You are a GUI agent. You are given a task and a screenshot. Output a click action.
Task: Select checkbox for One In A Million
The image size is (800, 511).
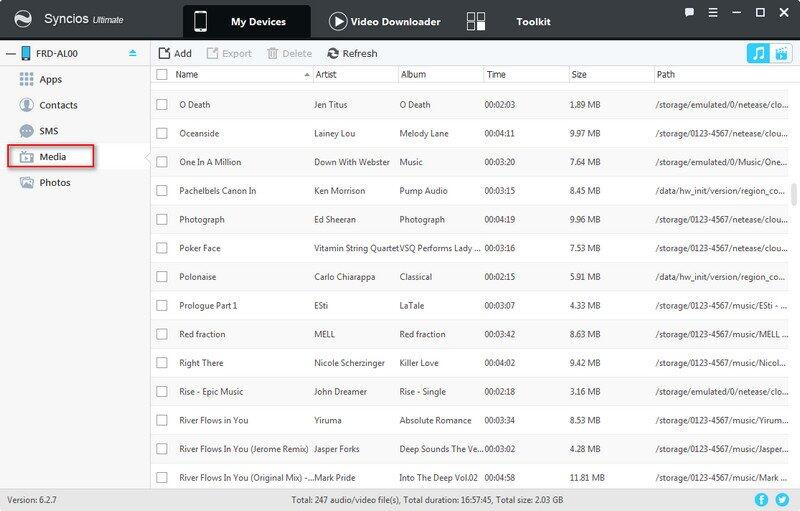(x=162, y=162)
